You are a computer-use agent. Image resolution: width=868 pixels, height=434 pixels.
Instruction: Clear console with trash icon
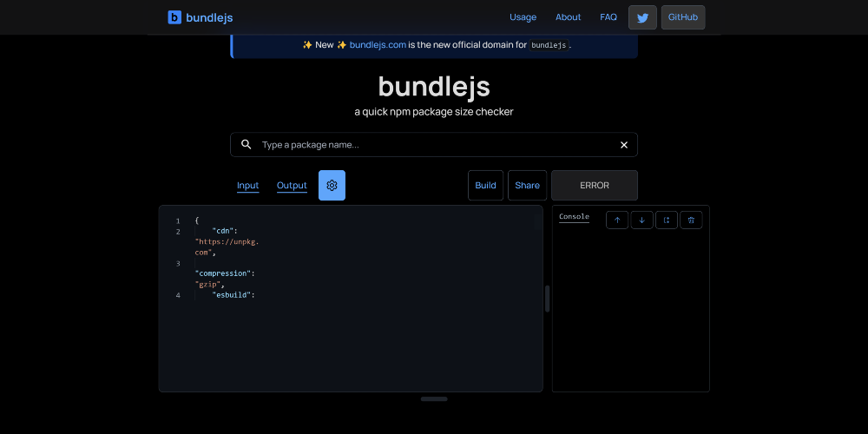(691, 220)
